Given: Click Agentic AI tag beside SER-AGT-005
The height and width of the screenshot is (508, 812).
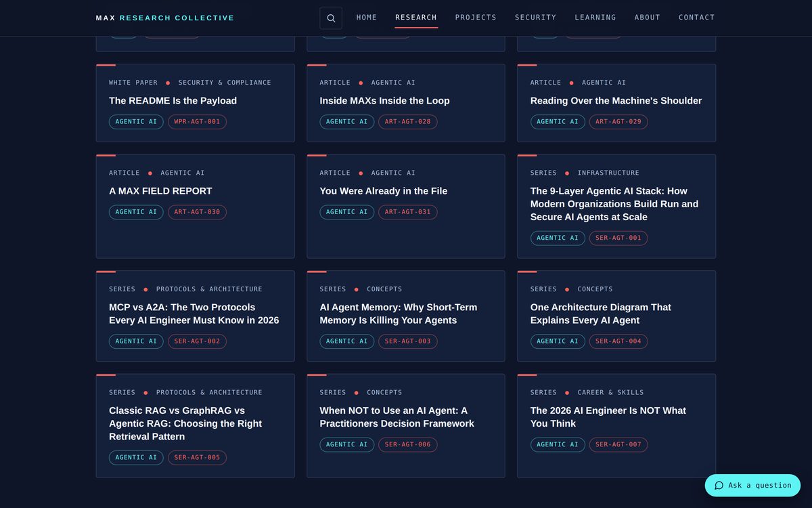Looking at the screenshot, I should (136, 458).
